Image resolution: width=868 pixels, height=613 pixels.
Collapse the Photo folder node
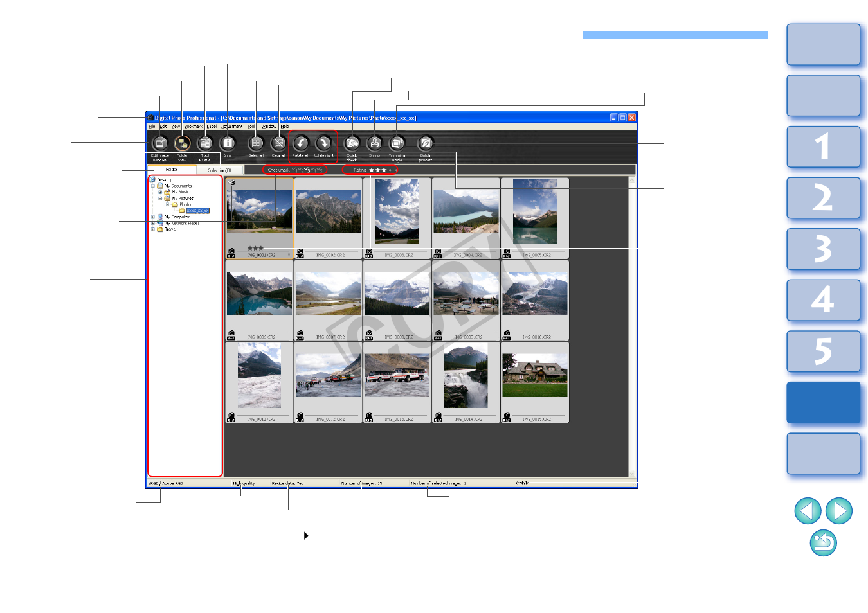coord(167,204)
